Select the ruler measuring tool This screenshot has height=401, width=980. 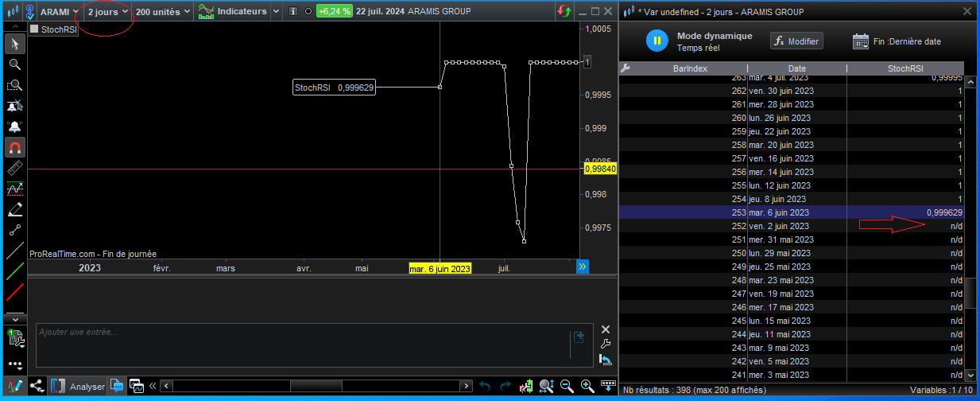(14, 168)
